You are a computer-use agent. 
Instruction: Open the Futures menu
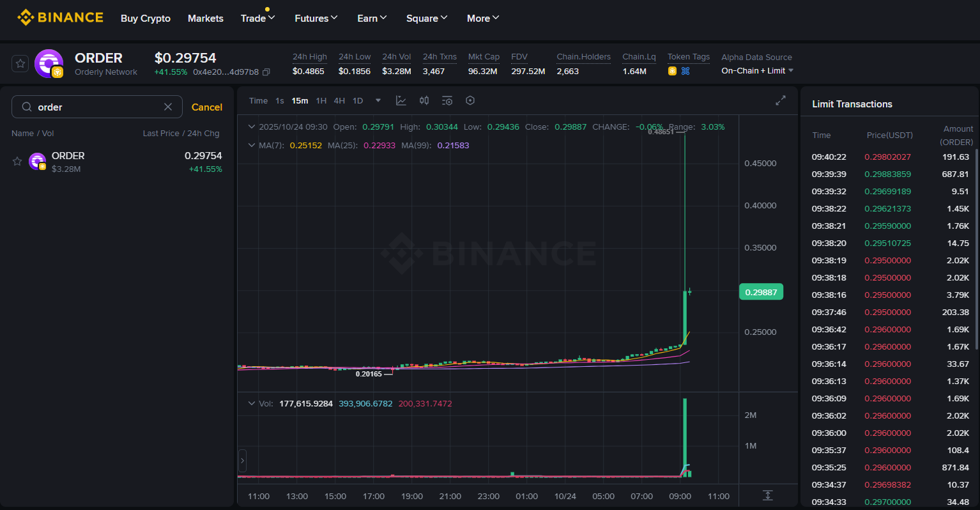pos(316,18)
